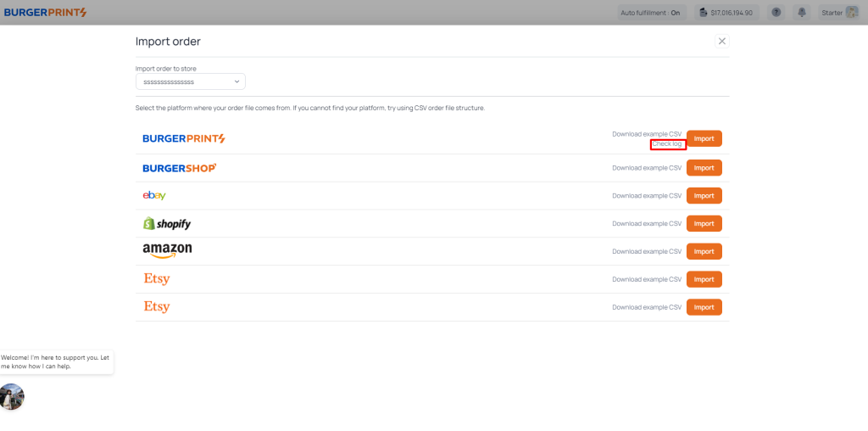Screen dimensions: 868x431
Task: Click the BurgerPrints logo in the top bar
Action: click(46, 12)
